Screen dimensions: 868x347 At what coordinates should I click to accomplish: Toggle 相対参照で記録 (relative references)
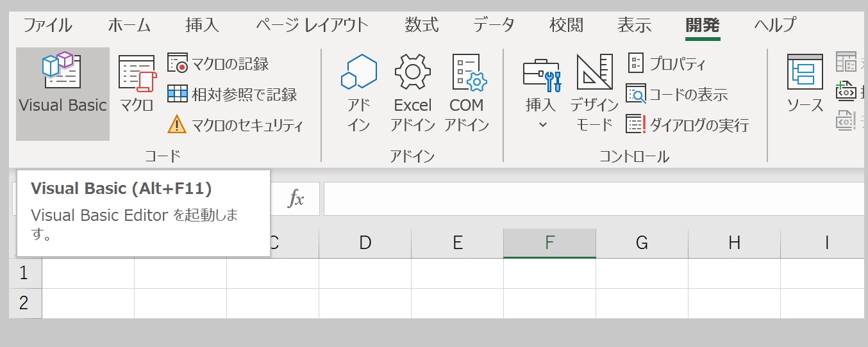[232, 95]
